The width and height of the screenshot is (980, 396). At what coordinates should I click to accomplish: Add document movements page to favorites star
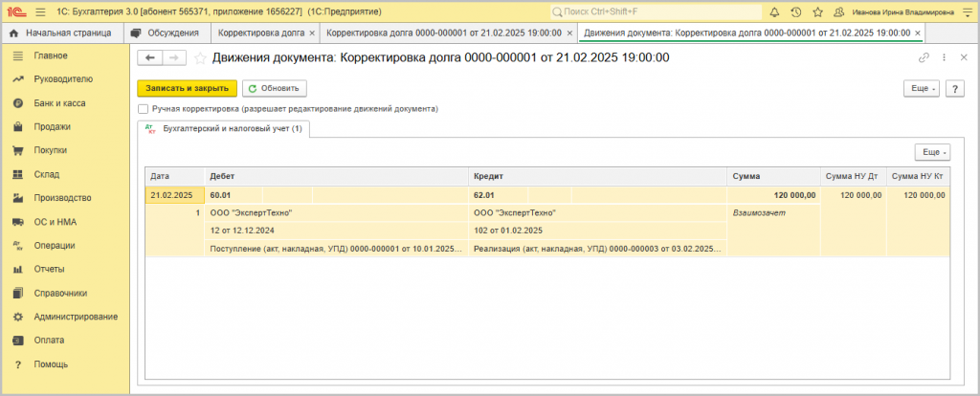200,58
